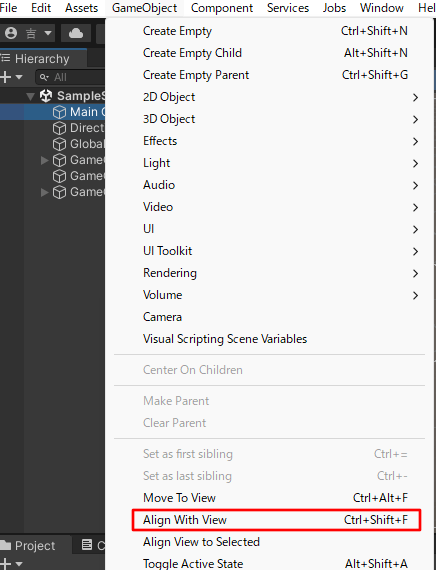Click the Hierarchy search magnifier icon
436x570 pixels.
[x=44, y=77]
